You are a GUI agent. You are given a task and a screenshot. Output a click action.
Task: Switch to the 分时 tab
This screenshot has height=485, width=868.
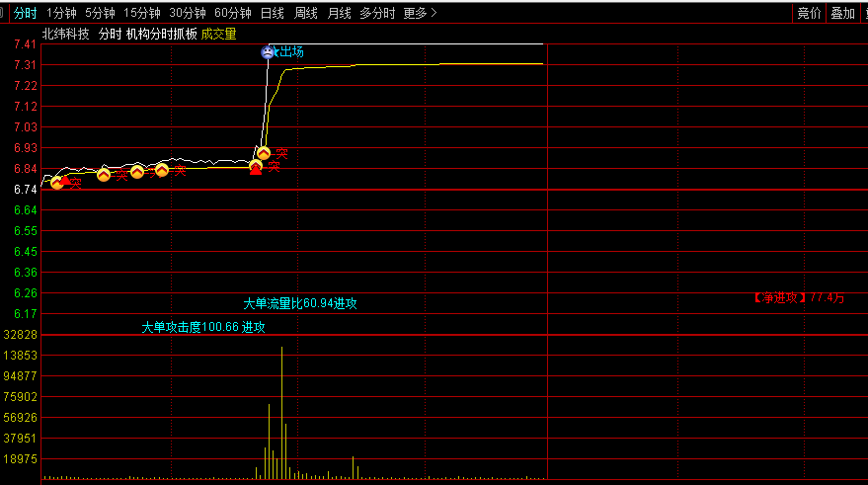[25, 13]
